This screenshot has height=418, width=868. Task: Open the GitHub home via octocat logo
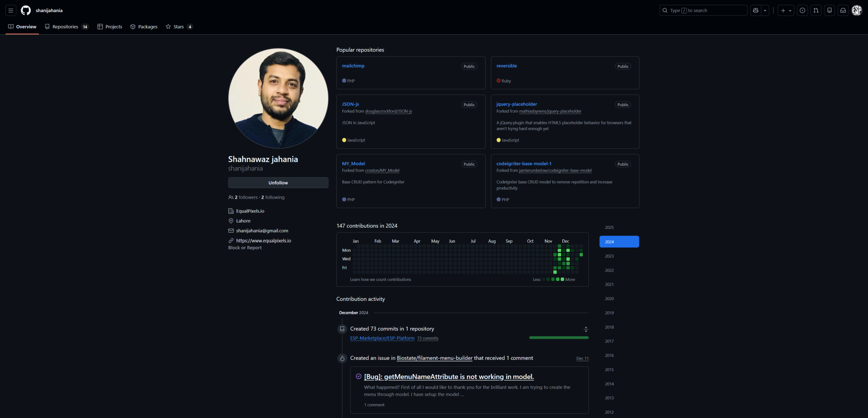tap(26, 10)
